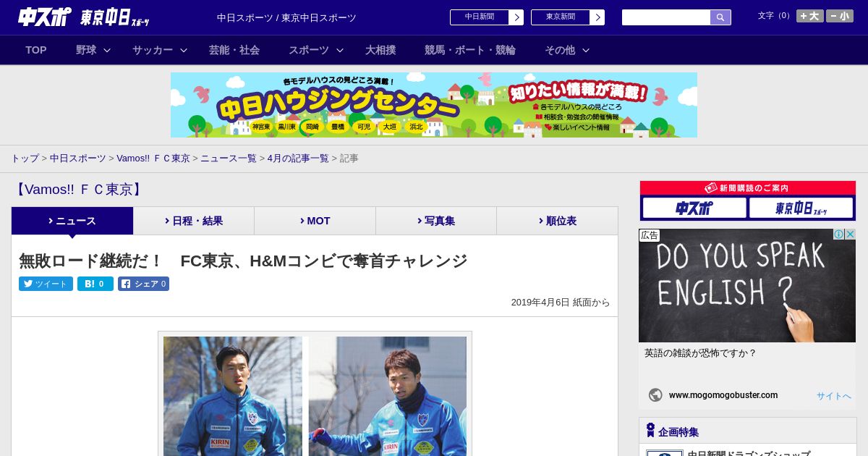The width and height of the screenshot is (868, 456).
Task: Decrease text size with 小 button
Action: pyautogui.click(x=839, y=16)
